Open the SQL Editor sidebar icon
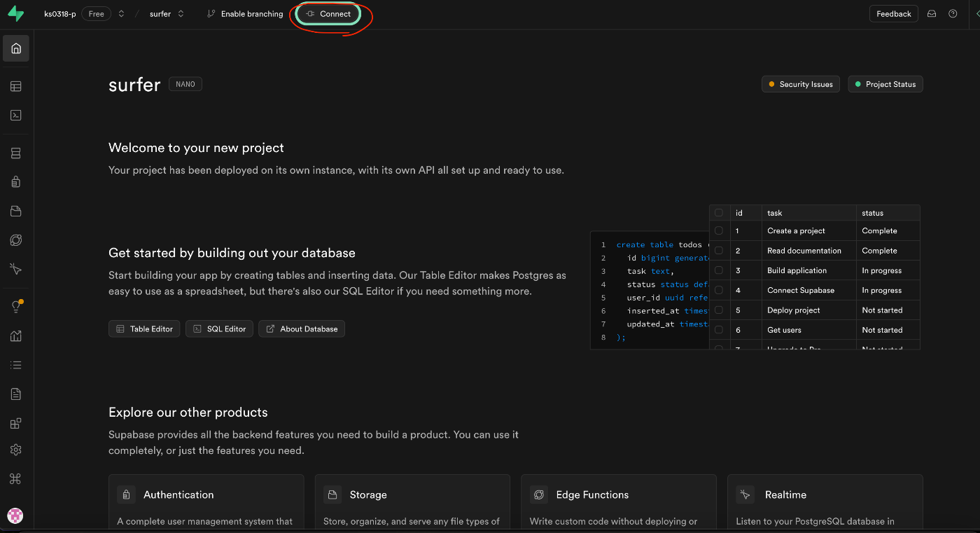This screenshot has height=533, width=980. click(16, 116)
